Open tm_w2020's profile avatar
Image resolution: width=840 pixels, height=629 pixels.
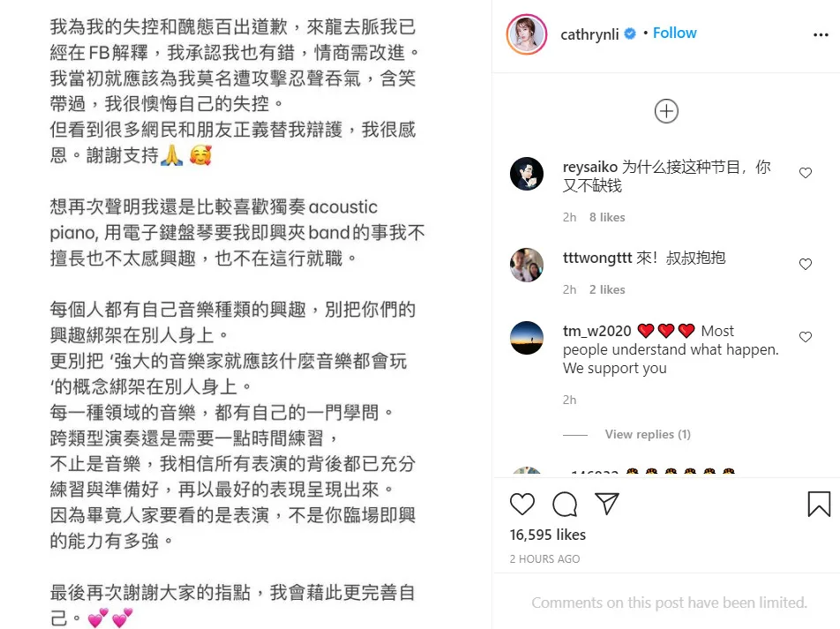pyautogui.click(x=527, y=338)
